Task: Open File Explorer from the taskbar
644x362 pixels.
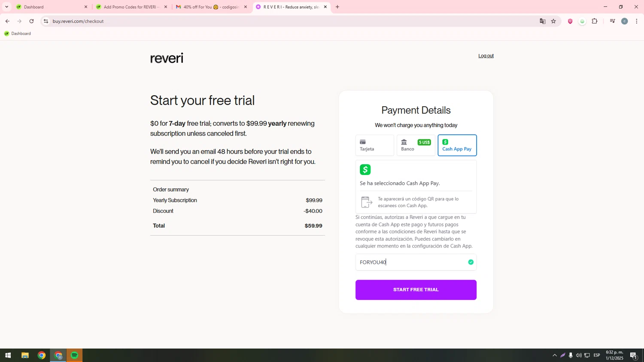Action: [25, 355]
